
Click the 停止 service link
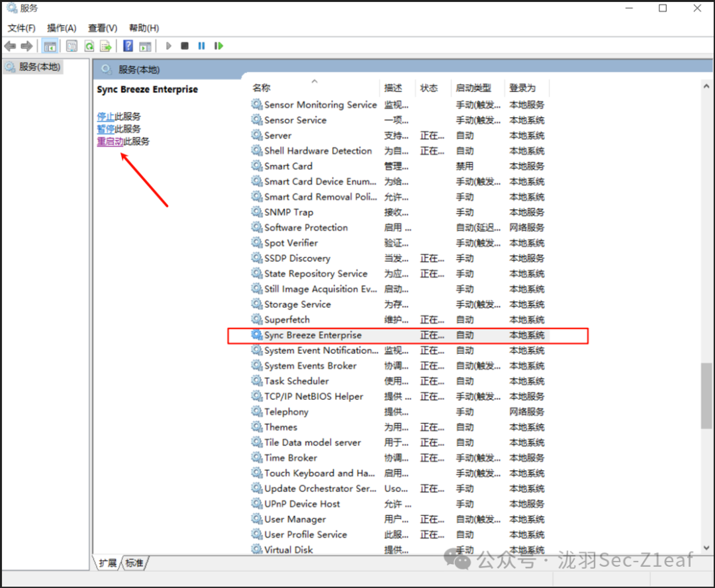106,117
